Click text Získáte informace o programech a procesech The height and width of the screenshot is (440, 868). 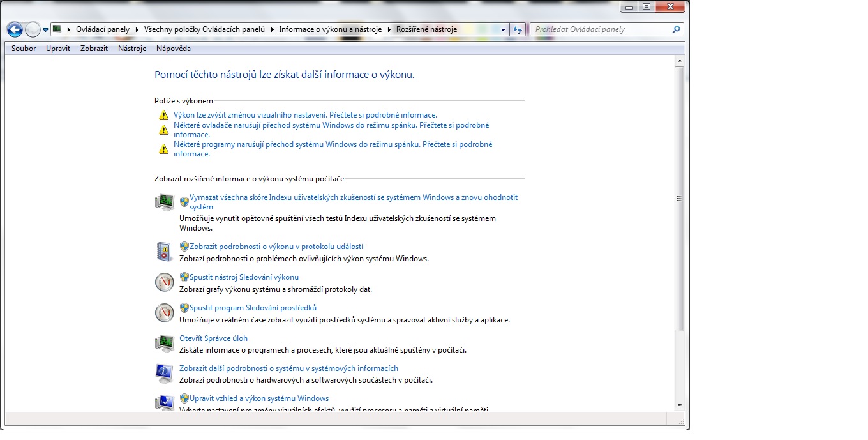323,350
